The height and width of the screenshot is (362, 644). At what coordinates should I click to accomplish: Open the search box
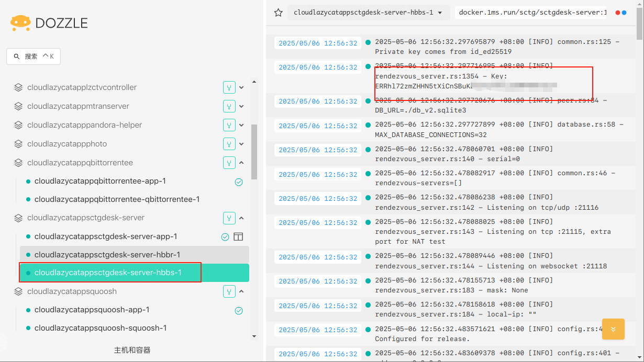point(34,56)
